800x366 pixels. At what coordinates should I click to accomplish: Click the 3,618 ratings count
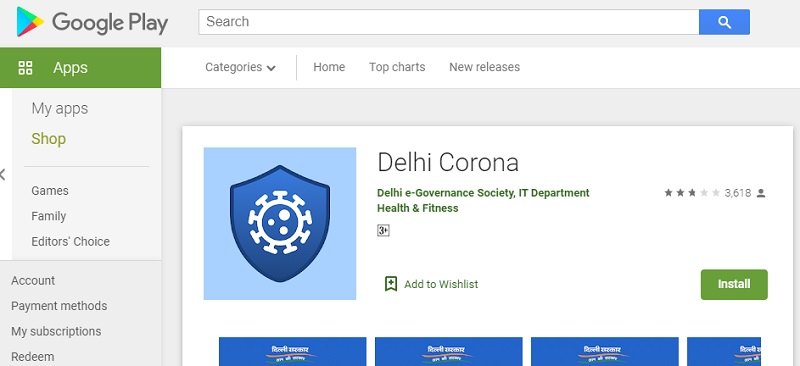point(738,193)
